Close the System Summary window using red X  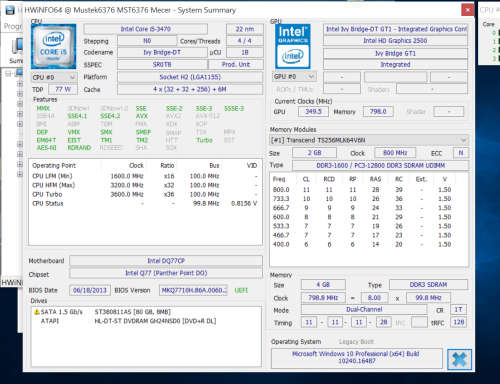pos(467,10)
